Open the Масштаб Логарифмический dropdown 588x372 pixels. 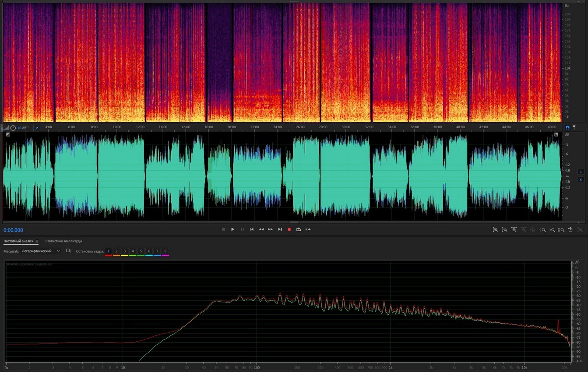[40, 251]
